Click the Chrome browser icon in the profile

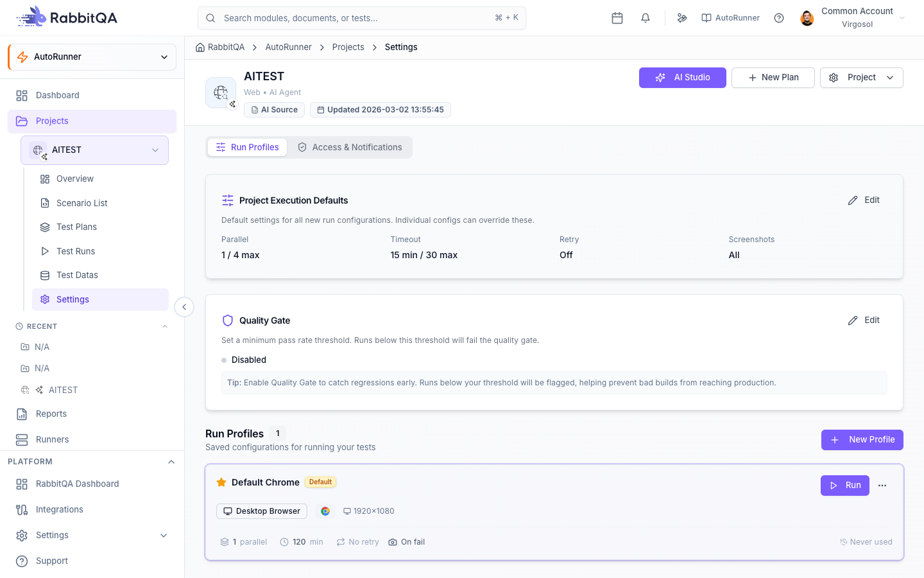click(x=325, y=511)
